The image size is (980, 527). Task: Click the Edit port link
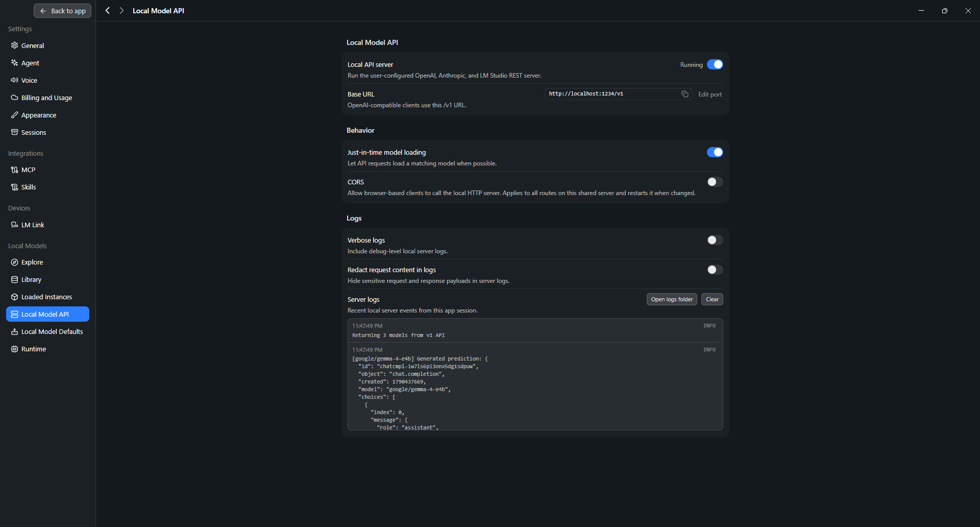coord(709,94)
